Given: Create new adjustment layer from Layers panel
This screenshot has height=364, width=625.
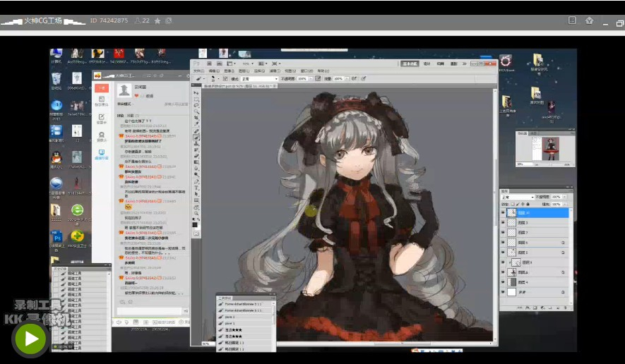Looking at the screenshot, I should coord(543,308).
